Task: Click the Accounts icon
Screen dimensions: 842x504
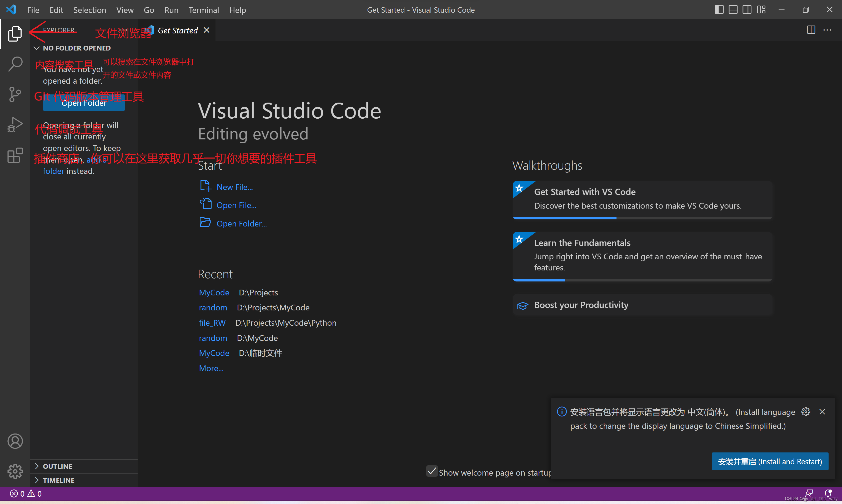Action: tap(15, 441)
